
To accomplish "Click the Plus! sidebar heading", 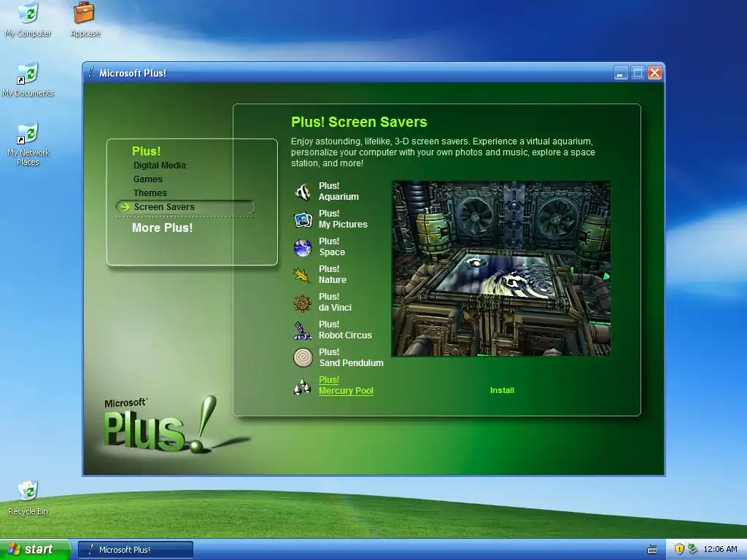I will 146,151.
